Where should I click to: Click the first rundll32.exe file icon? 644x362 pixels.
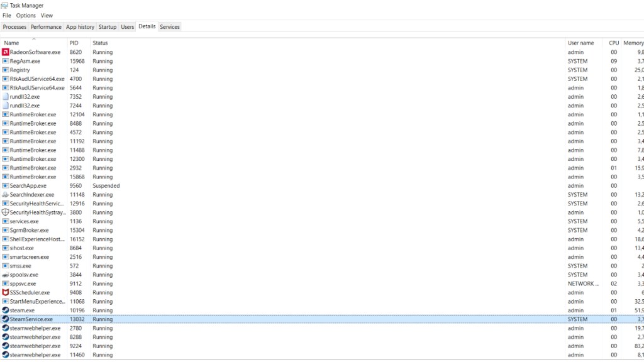tap(6, 97)
